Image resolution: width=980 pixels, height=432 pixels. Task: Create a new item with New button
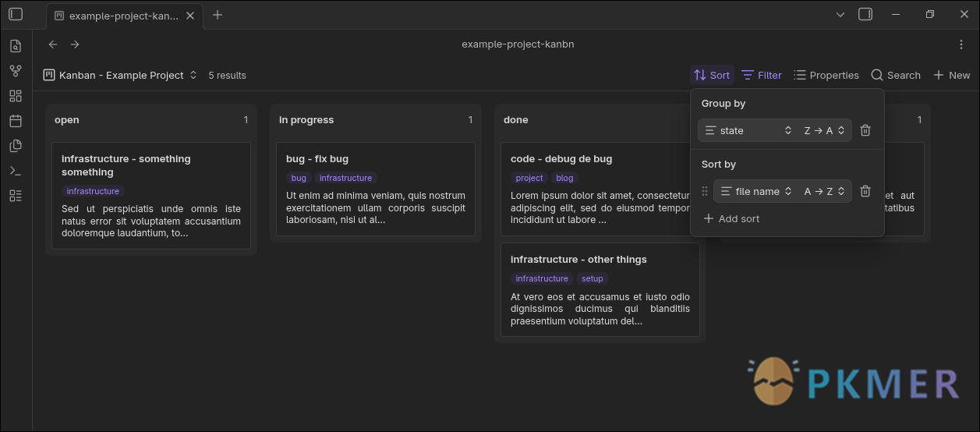[952, 75]
